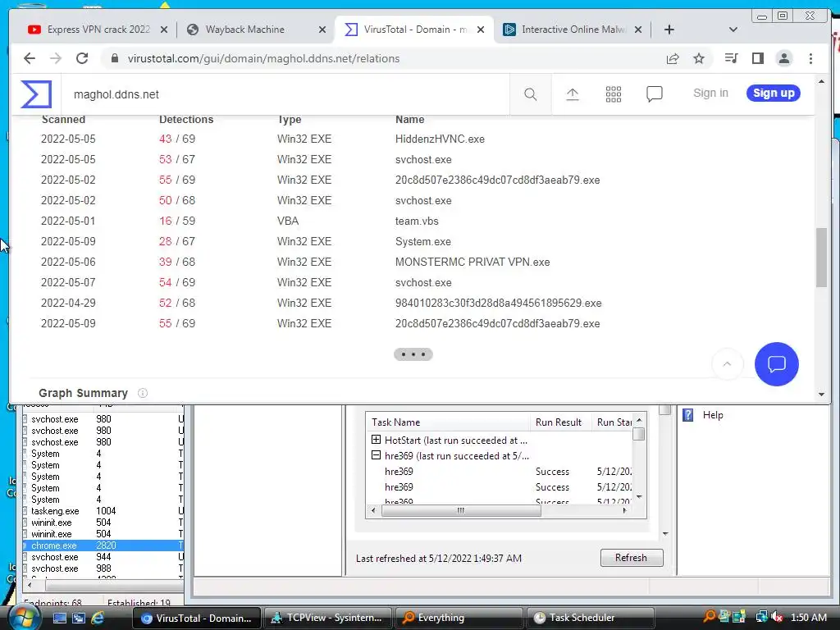The width and height of the screenshot is (840, 630).
Task: Switch to the Interactive Online Malware tab
Action: coord(573,30)
